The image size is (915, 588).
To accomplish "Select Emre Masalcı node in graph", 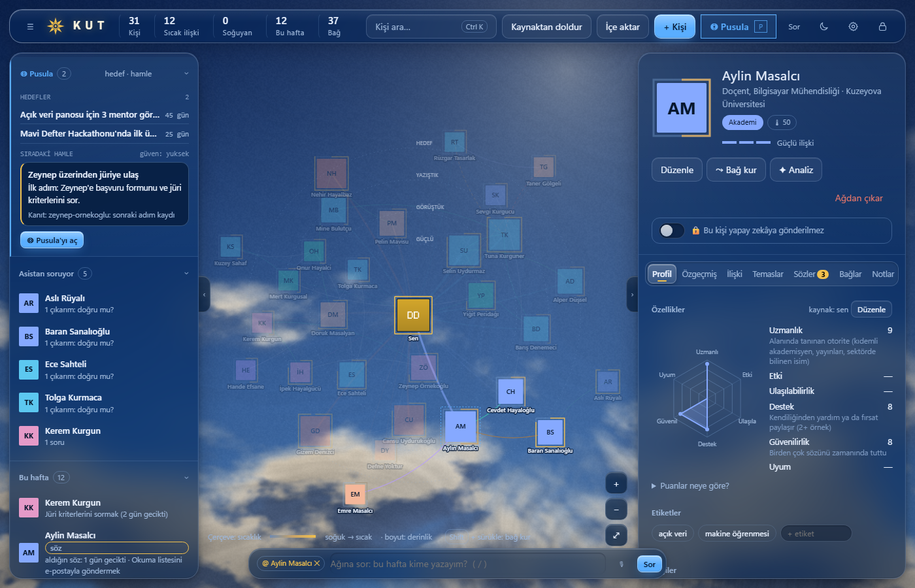I will point(355,495).
